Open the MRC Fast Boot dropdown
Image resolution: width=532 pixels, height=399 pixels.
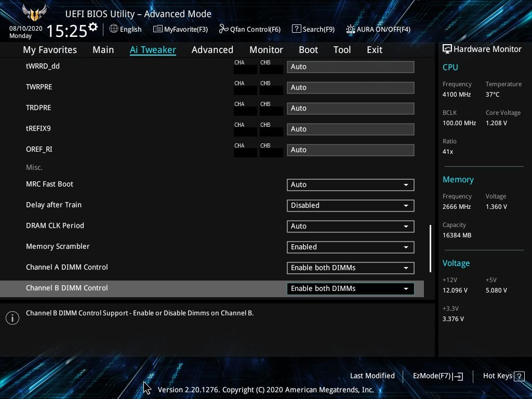tap(351, 184)
